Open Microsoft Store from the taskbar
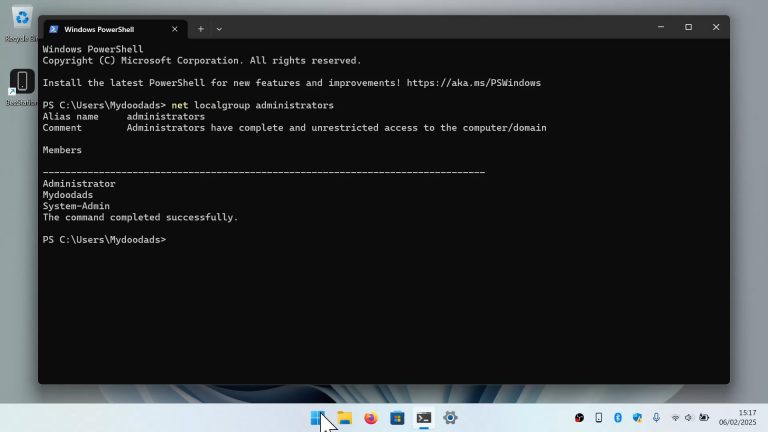The image size is (768, 432). pos(397,418)
